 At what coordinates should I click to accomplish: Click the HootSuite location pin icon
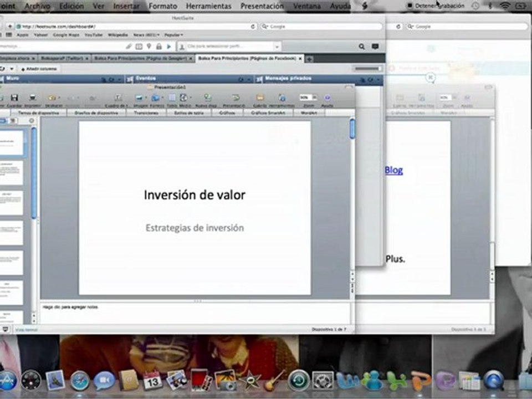pyautogui.click(x=149, y=47)
